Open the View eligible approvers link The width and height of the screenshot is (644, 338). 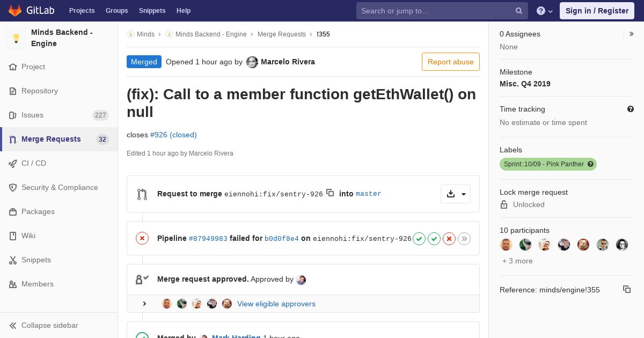click(276, 304)
